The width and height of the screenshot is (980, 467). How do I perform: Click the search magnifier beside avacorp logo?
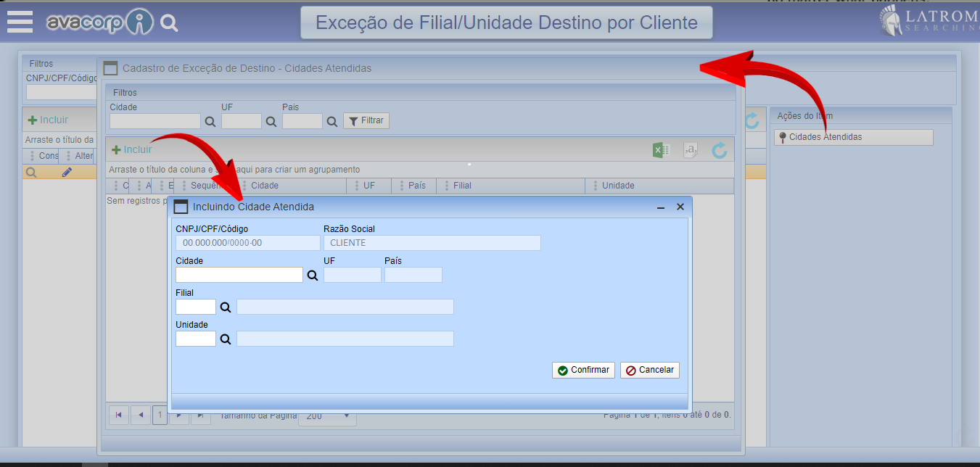click(169, 24)
